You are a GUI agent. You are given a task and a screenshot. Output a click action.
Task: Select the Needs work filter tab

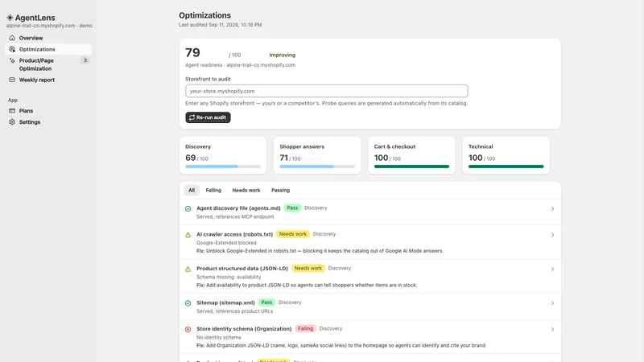tap(246, 190)
